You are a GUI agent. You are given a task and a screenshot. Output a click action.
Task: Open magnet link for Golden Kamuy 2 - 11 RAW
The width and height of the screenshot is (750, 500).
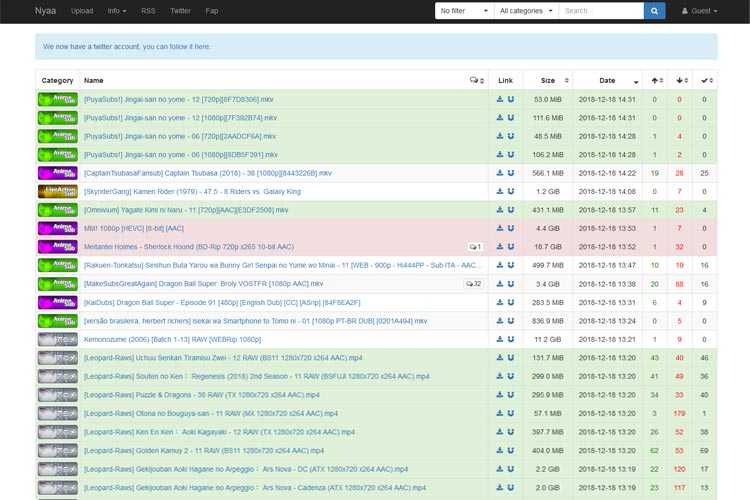tap(511, 450)
